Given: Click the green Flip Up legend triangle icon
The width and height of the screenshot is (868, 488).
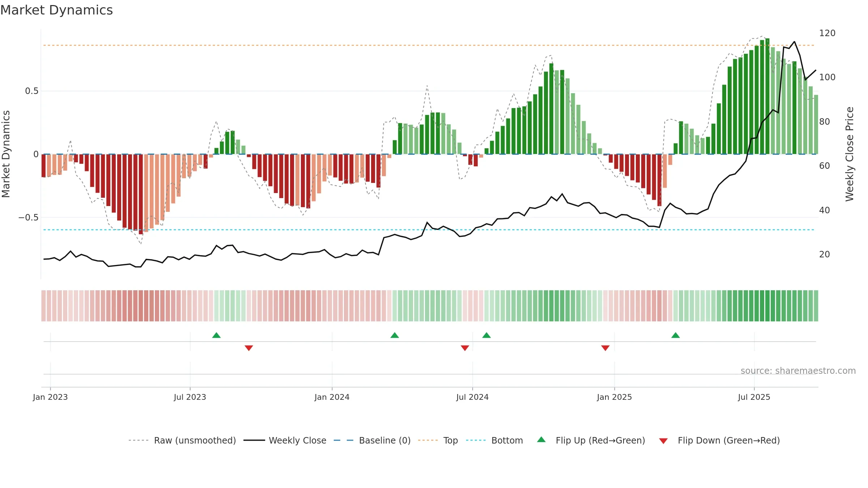Looking at the screenshot, I should tap(541, 440).
